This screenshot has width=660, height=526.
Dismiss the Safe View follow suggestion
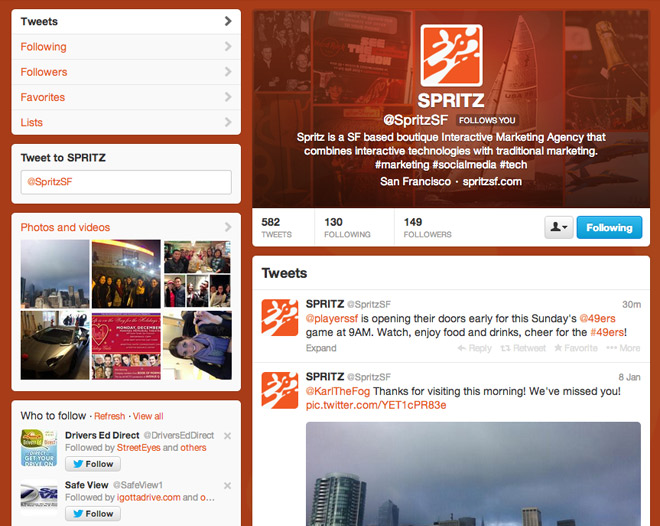227,486
